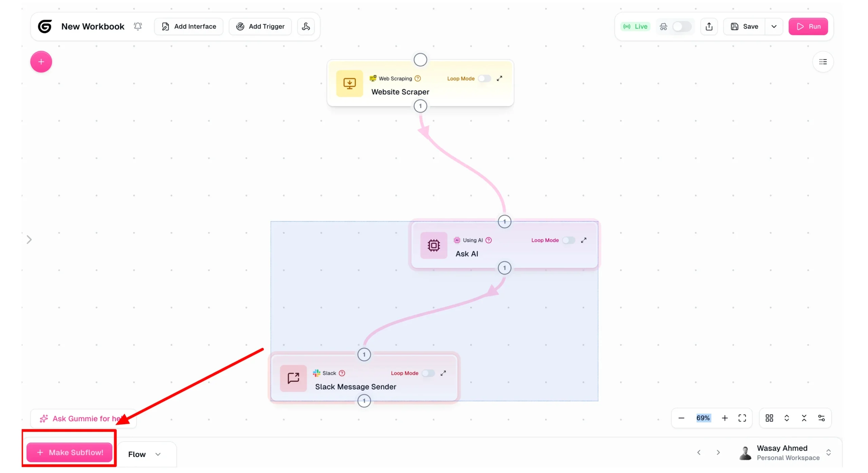Click the Personal Workspace label
The image size is (868, 473).
click(x=788, y=458)
